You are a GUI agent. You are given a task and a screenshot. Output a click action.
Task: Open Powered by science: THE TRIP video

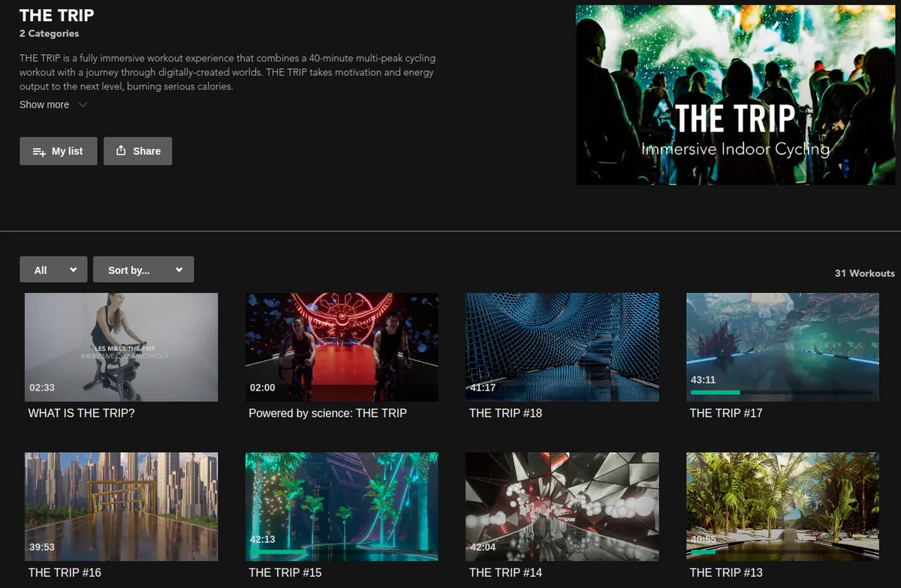(342, 347)
